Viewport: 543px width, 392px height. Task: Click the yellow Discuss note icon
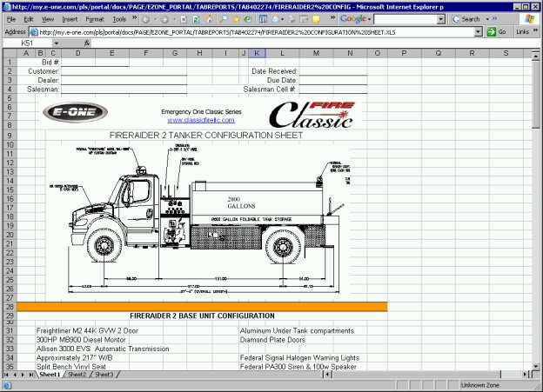point(316,19)
